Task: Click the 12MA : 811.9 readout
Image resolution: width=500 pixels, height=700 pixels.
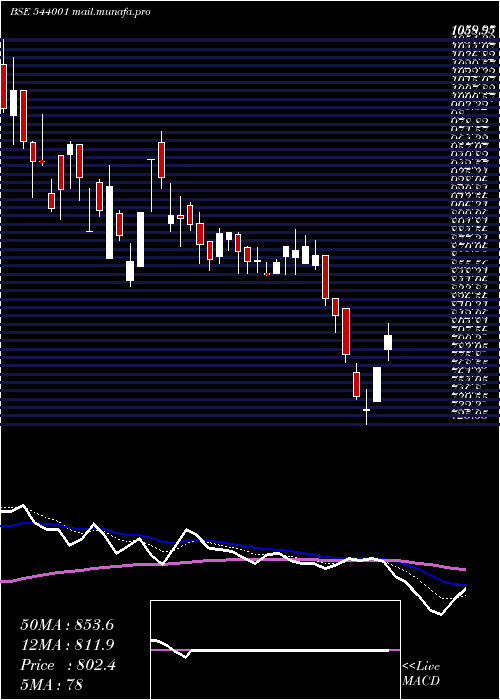Action: (67, 645)
